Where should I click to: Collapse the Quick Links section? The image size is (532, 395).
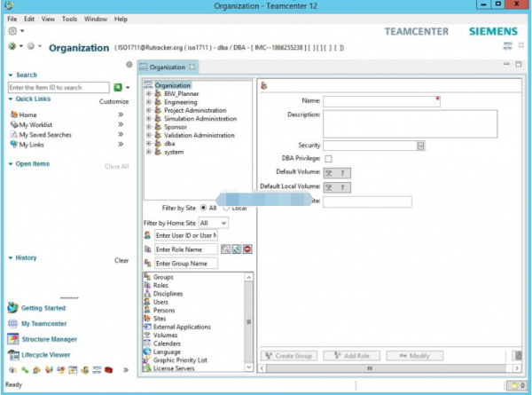tap(11, 99)
